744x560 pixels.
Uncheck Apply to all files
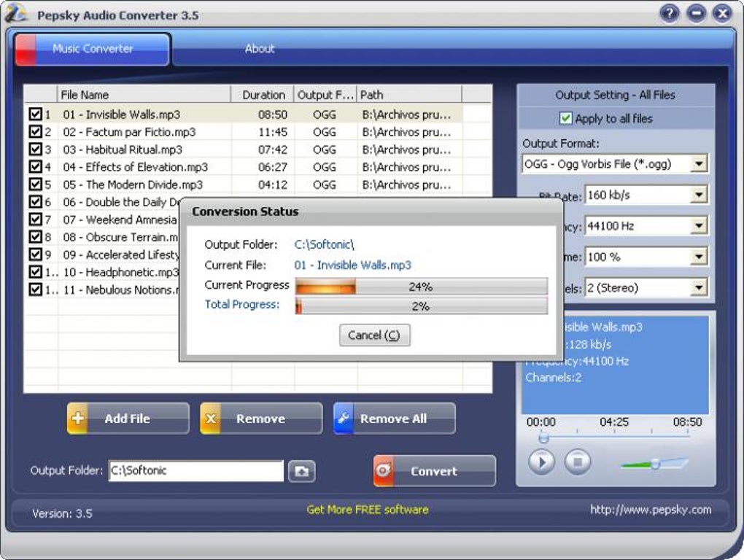(565, 118)
